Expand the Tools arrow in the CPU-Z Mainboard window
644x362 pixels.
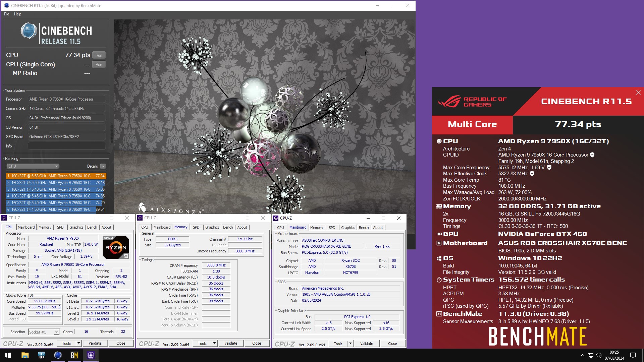350,344
